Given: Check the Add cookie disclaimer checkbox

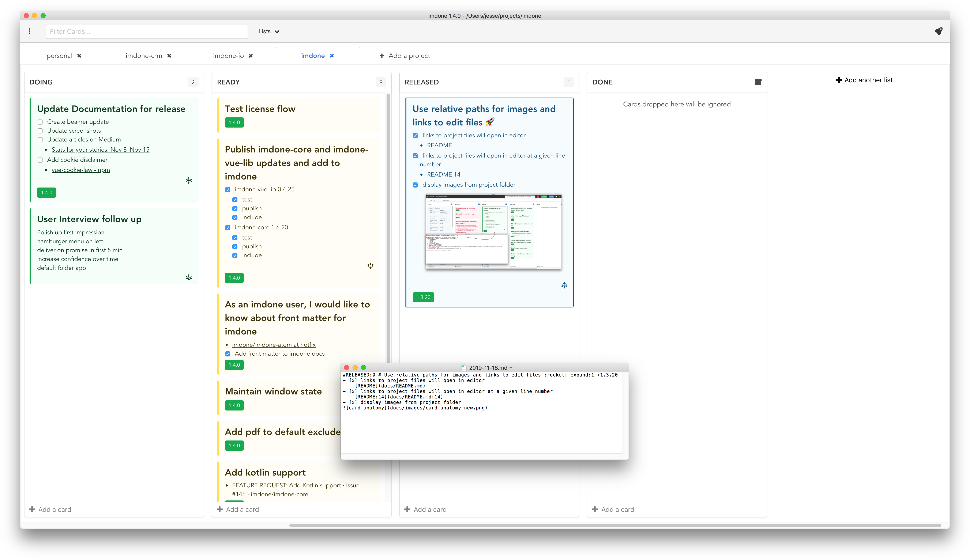Looking at the screenshot, I should 40,160.
